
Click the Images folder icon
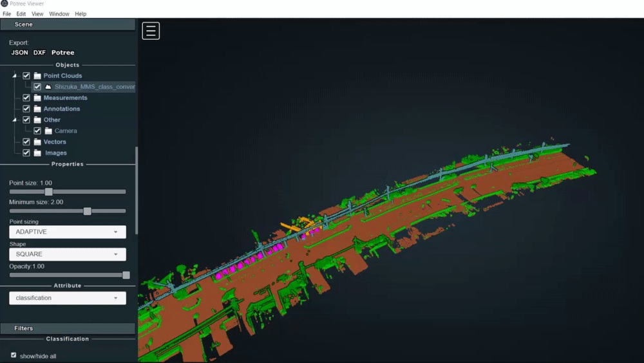pos(37,153)
